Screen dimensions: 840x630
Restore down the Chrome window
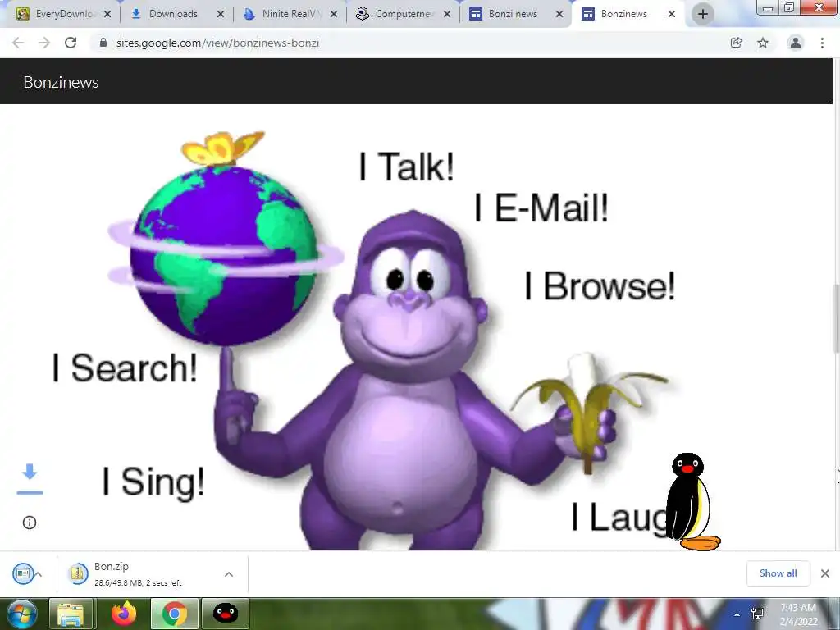788,7
